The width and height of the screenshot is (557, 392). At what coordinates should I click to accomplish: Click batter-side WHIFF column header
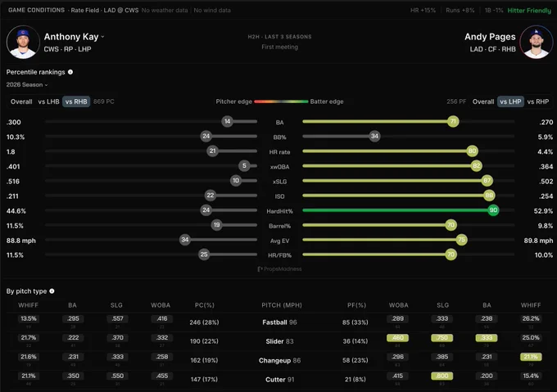531,305
